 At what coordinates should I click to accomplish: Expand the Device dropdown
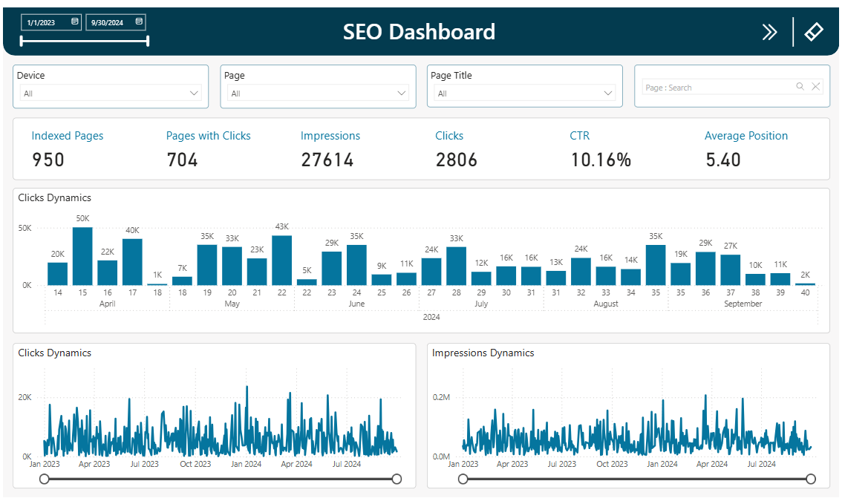click(x=194, y=93)
